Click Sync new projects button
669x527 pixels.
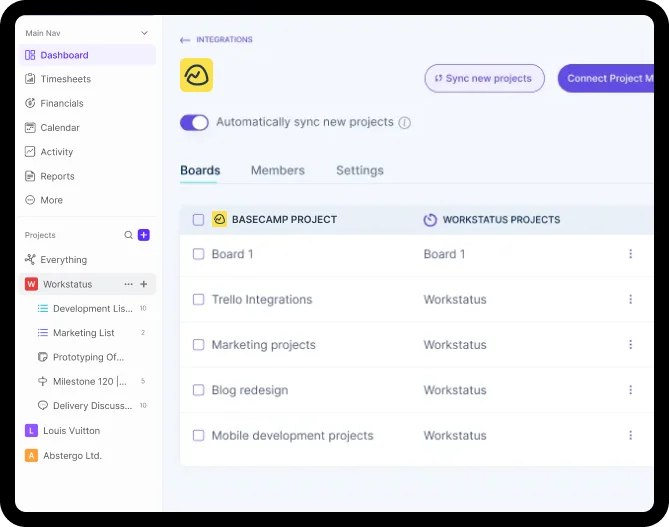(484, 78)
